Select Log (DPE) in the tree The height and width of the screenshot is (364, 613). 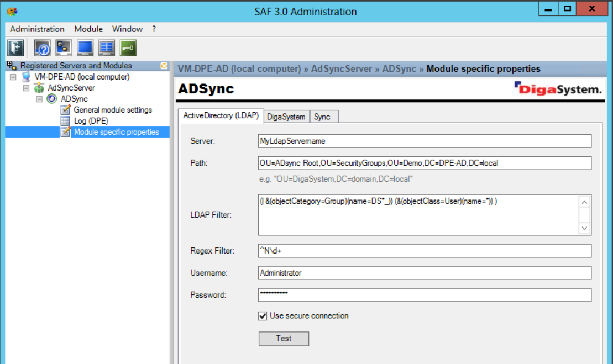tap(91, 121)
